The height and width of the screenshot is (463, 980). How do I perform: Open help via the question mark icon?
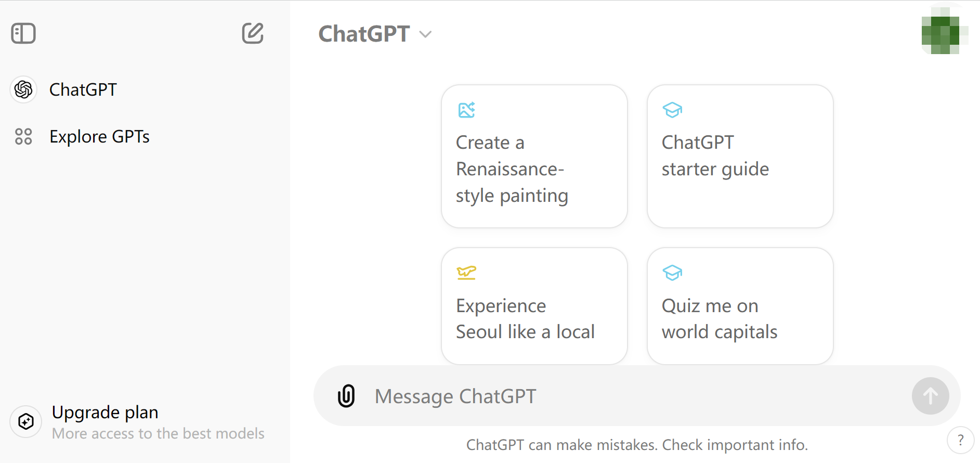click(960, 440)
